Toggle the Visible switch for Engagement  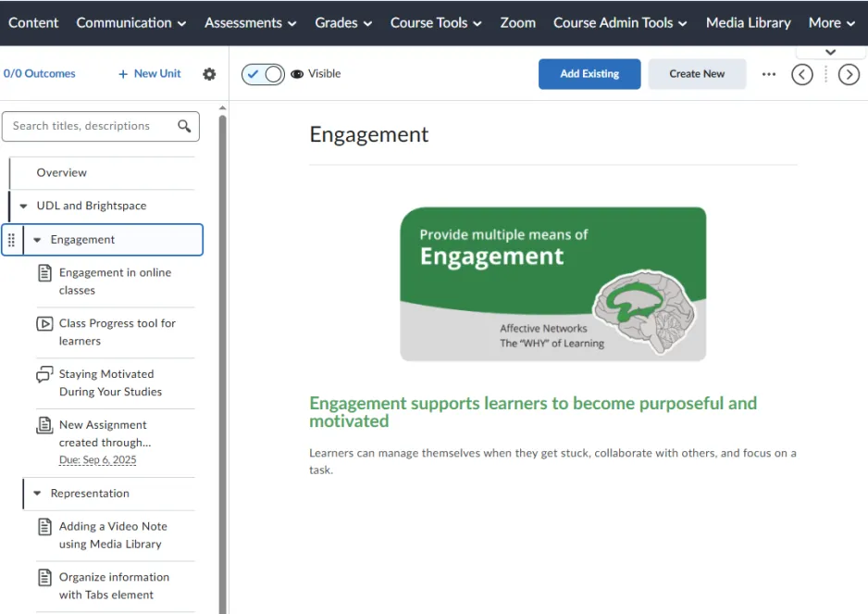click(x=262, y=73)
